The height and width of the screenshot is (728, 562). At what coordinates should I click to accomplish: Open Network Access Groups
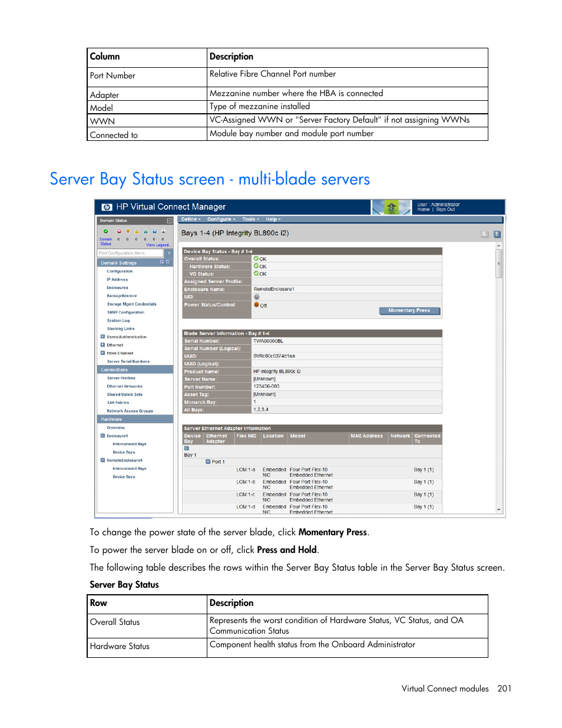130,411
